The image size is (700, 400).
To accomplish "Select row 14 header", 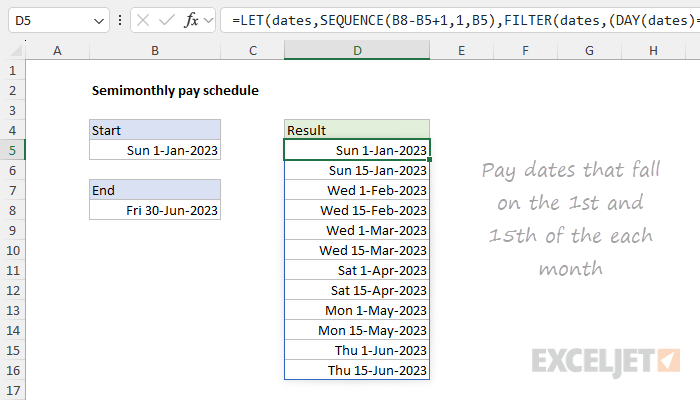I will click(x=12, y=330).
